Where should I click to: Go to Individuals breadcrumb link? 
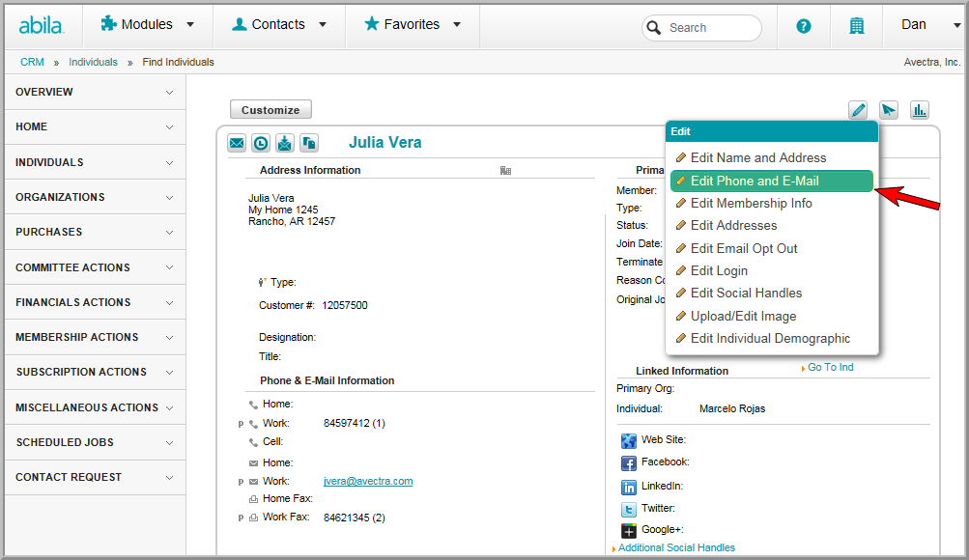point(93,62)
